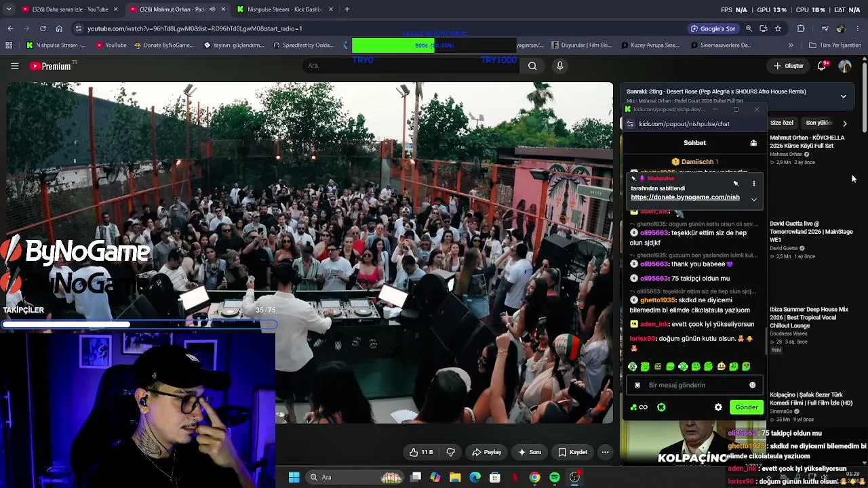Open Nishpulse Stream bookmark

click(x=56, y=45)
